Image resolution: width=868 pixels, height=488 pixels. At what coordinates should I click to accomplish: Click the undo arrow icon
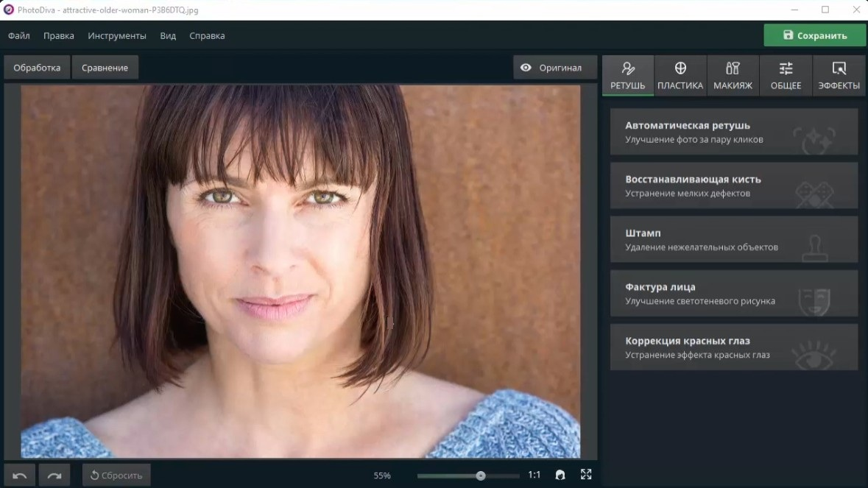20,475
